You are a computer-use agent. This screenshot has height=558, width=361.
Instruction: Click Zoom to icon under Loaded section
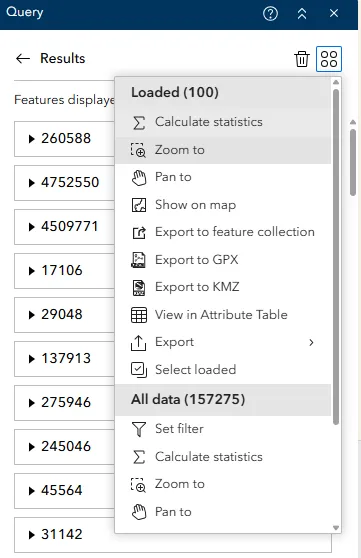tap(138, 150)
